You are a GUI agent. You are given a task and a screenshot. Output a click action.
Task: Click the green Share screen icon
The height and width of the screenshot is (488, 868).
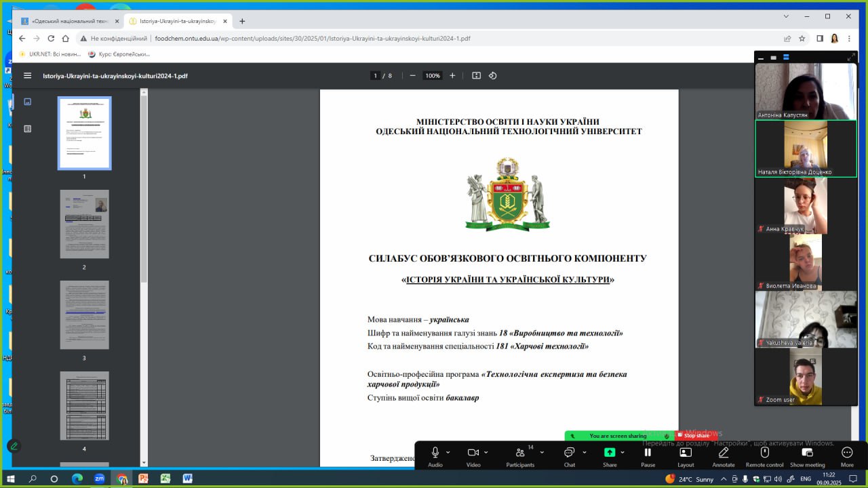[x=610, y=452]
